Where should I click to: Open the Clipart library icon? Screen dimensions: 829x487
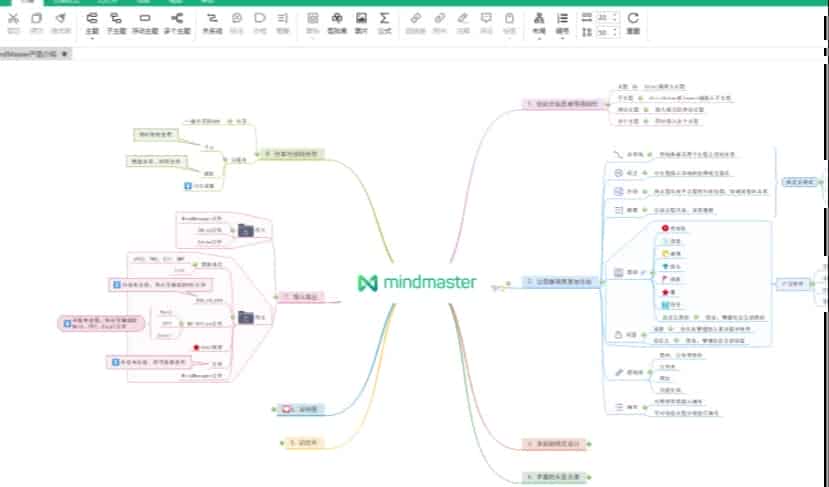(337, 19)
